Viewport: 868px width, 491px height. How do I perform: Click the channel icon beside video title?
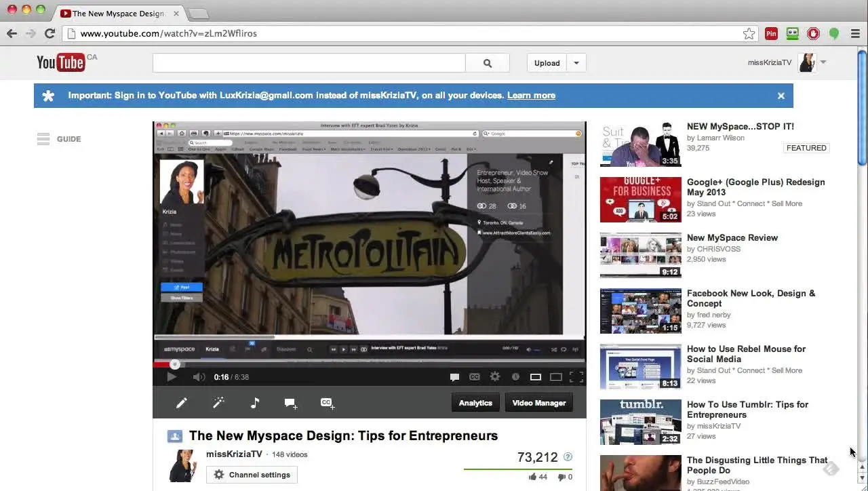175,436
